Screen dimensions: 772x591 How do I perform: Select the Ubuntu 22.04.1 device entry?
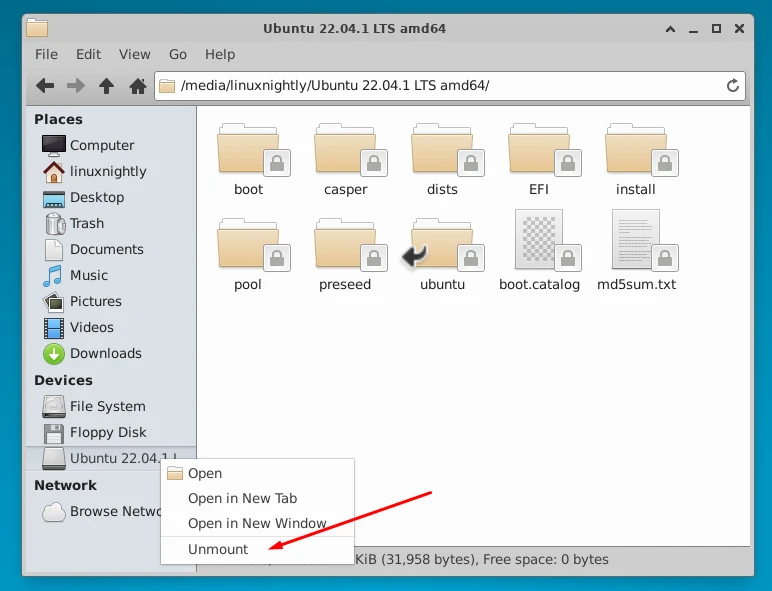pos(111,458)
